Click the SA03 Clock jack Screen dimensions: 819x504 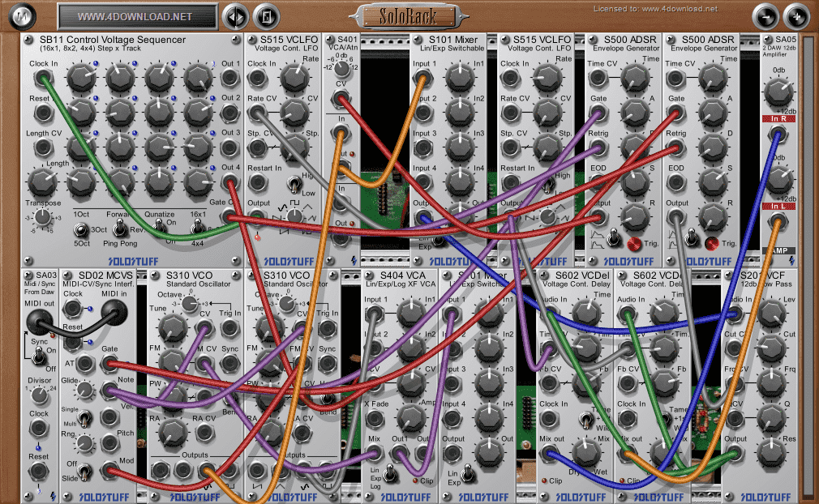(x=39, y=429)
